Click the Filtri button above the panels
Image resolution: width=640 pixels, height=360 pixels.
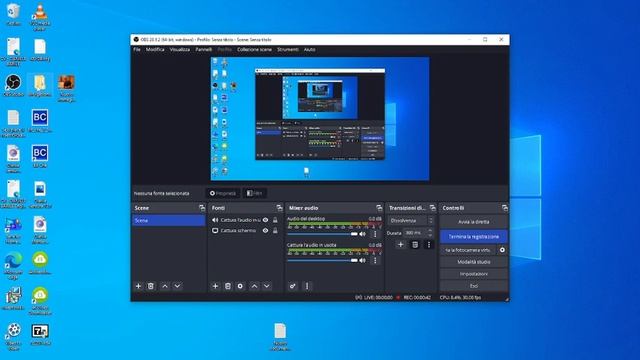[255, 193]
